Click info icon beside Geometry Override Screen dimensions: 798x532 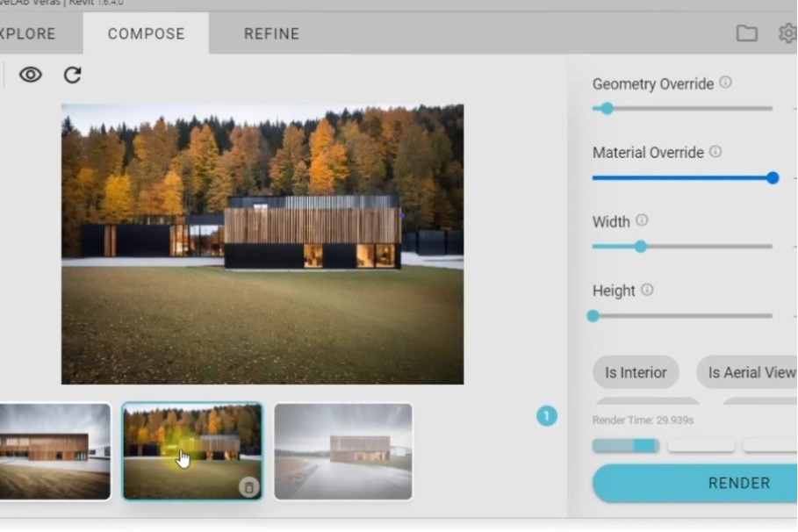point(725,83)
